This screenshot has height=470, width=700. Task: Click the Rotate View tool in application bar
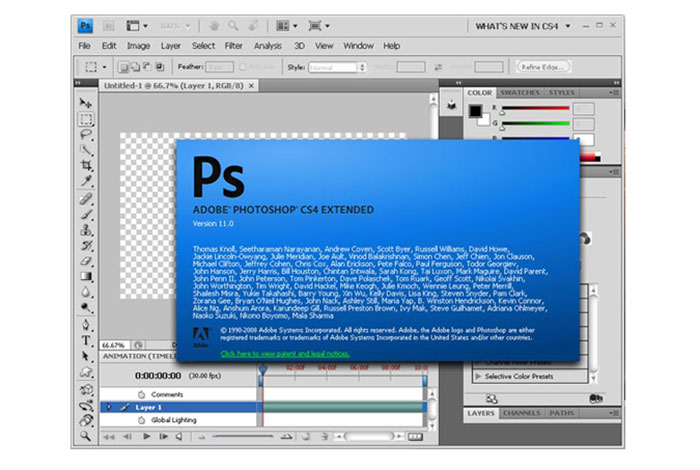(x=253, y=26)
